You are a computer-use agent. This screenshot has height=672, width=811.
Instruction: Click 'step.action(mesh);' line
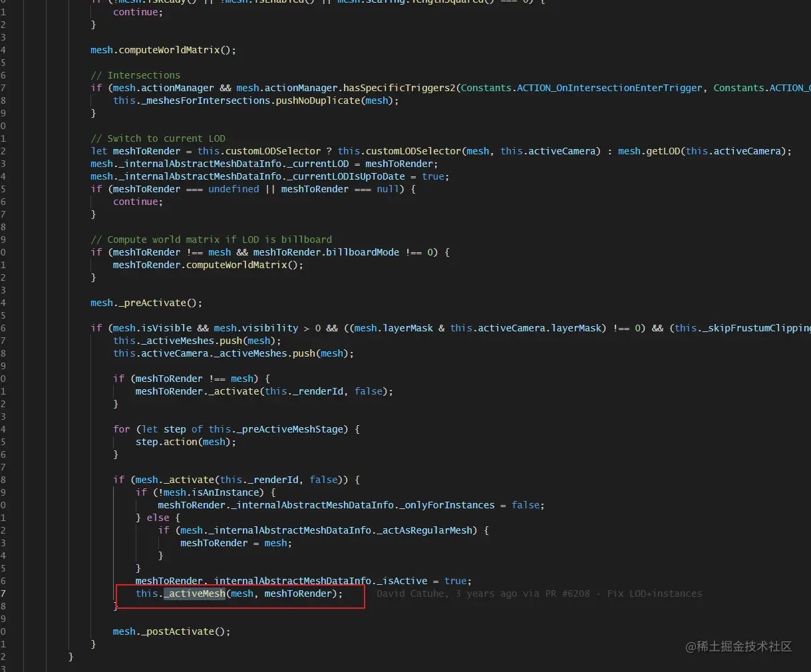186,442
